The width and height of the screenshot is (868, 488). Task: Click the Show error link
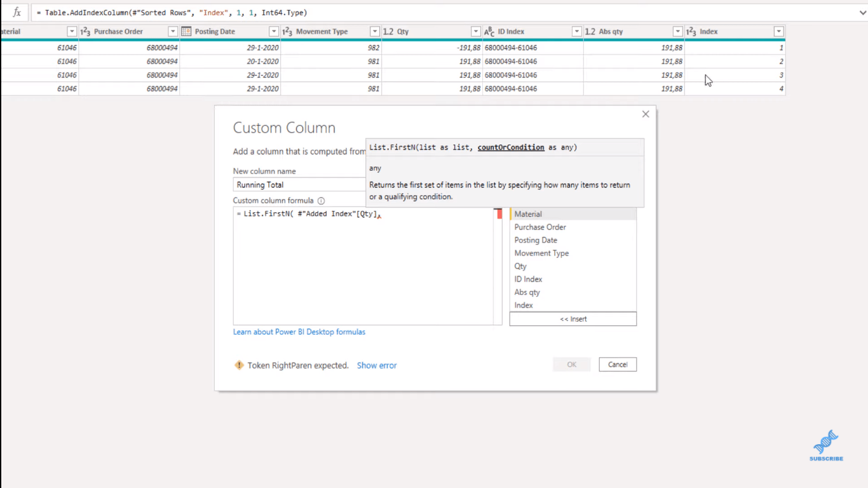pos(377,365)
